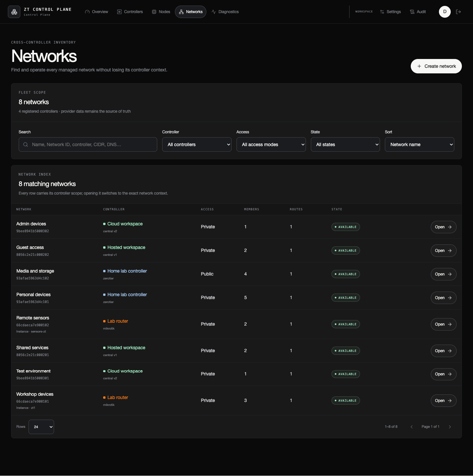The width and height of the screenshot is (473, 476).
Task: Click the sign-out icon
Action: click(459, 12)
